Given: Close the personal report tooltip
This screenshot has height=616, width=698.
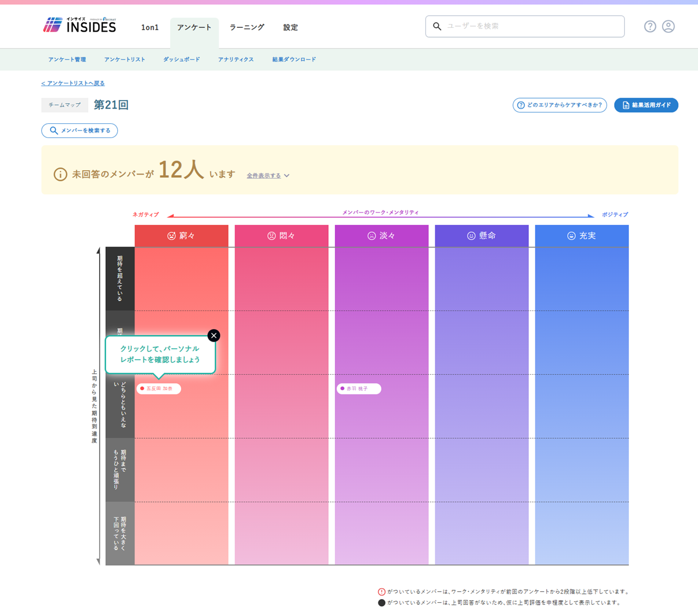Looking at the screenshot, I should pos(214,336).
